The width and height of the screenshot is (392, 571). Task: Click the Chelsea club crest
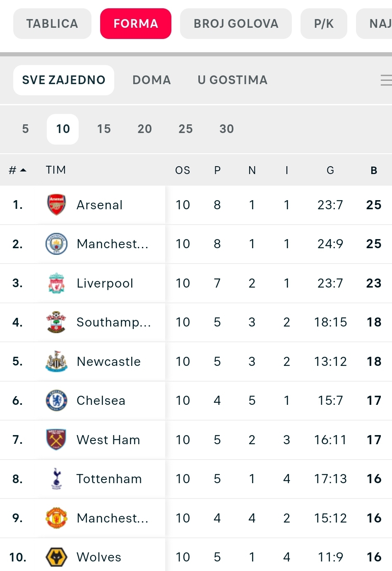click(x=56, y=400)
